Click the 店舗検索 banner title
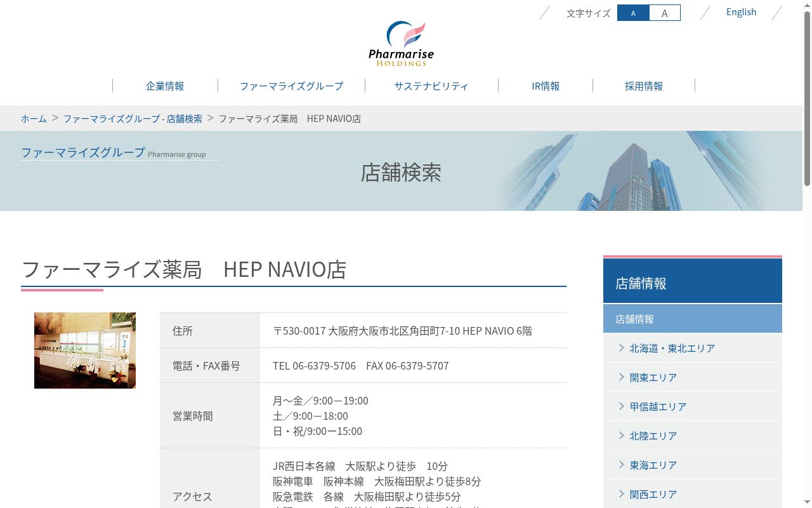This screenshot has height=508, width=812. click(x=401, y=173)
